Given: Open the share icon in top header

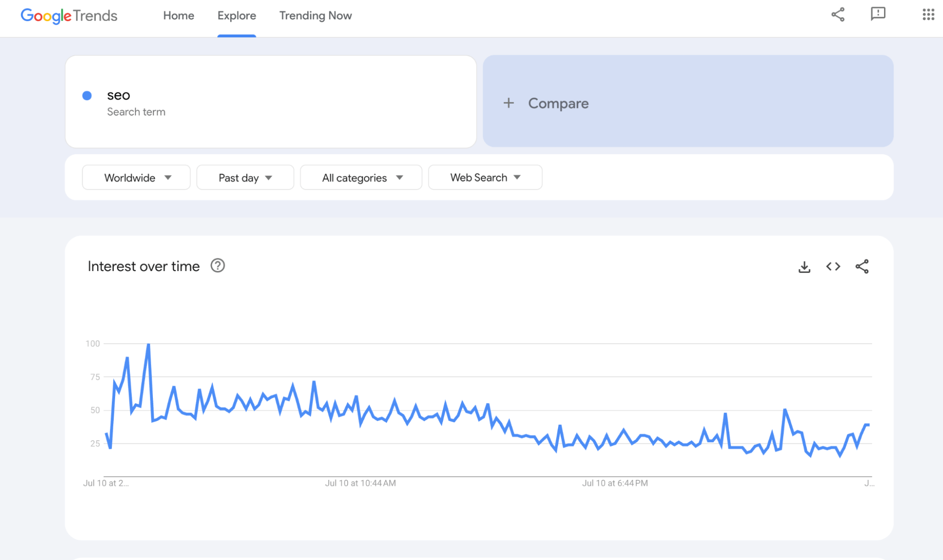Looking at the screenshot, I should [838, 14].
